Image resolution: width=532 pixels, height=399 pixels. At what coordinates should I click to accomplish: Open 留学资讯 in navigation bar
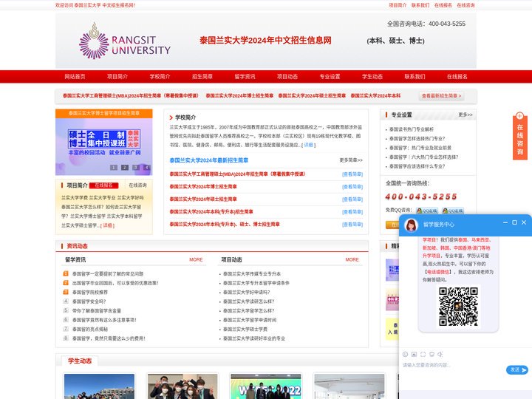click(245, 77)
